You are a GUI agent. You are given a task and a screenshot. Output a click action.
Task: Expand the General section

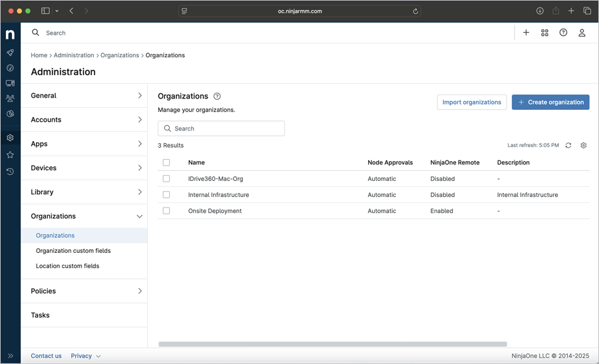pyautogui.click(x=85, y=96)
